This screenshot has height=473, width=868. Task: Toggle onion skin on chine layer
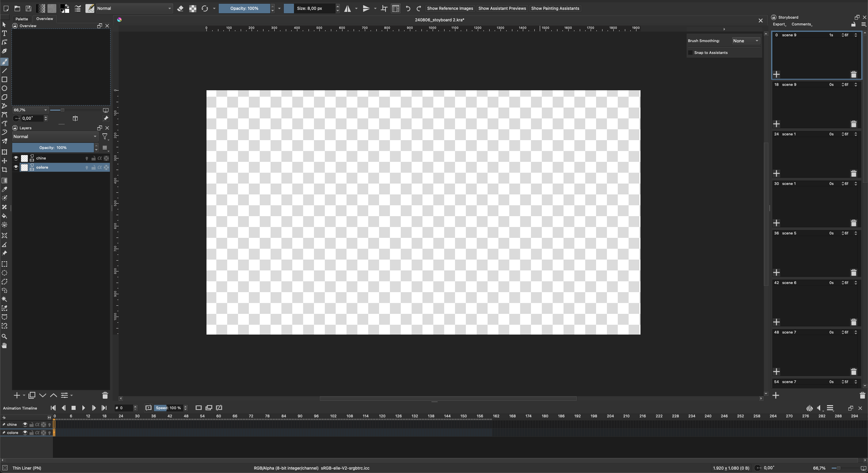tap(86, 158)
